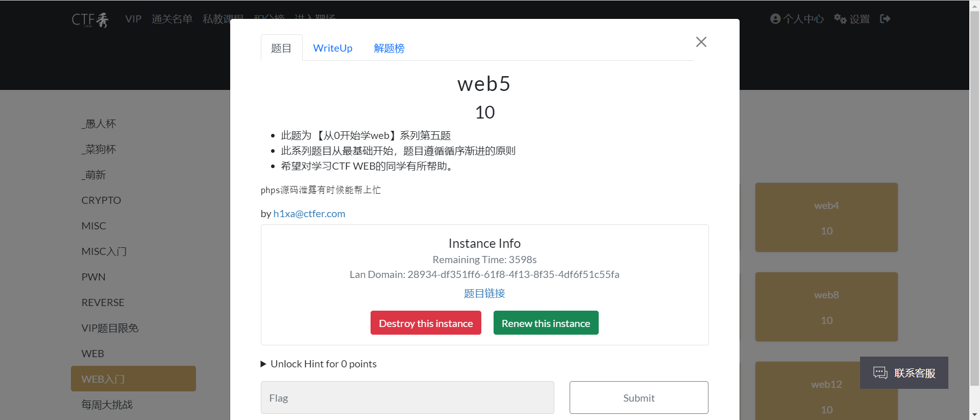980x420 pixels.
Task: Select CRYPTO category in sidebar
Action: coord(101,200)
